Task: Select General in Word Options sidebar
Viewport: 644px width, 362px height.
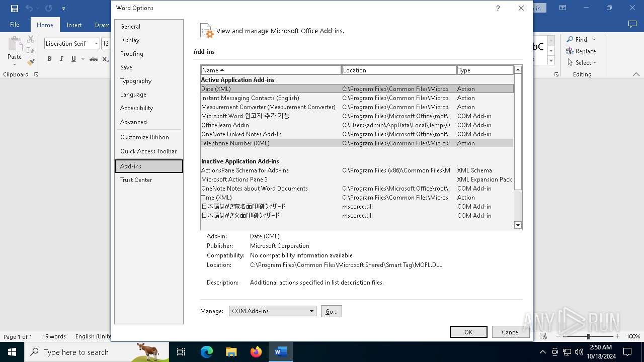Action: tap(149, 27)
